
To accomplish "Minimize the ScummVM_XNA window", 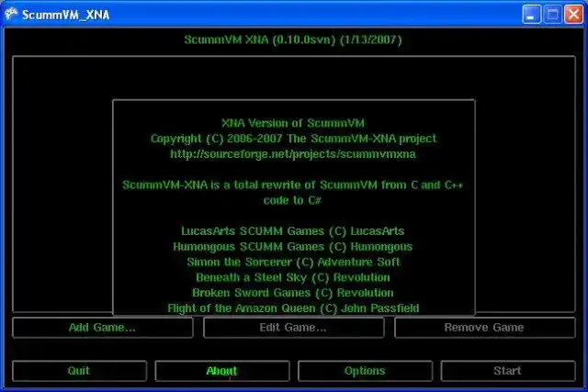I will coord(531,15).
